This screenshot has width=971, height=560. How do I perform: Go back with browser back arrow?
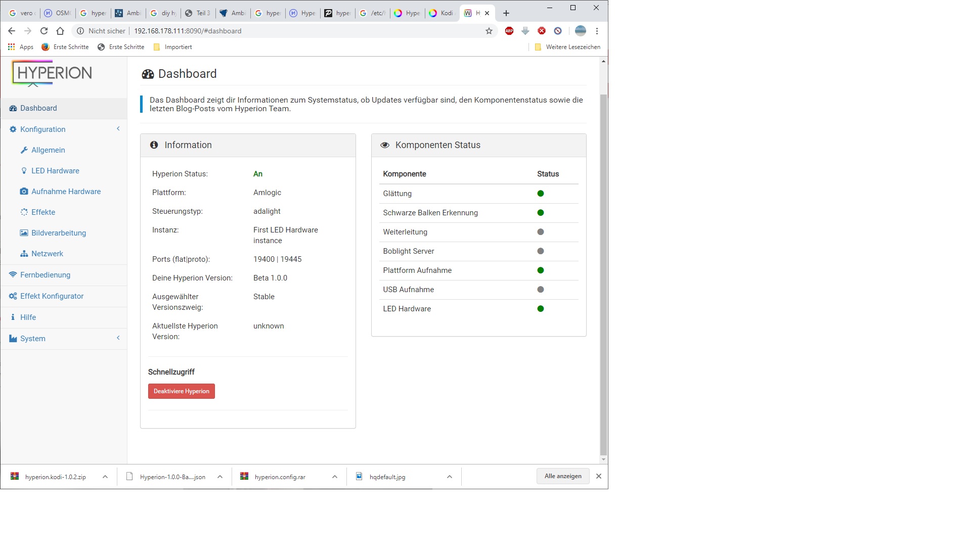(12, 31)
